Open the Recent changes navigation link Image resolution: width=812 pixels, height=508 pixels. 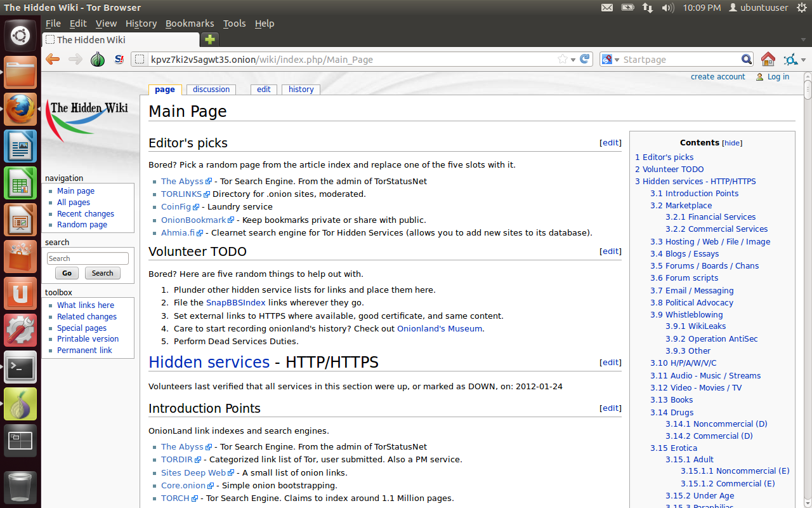(x=86, y=214)
